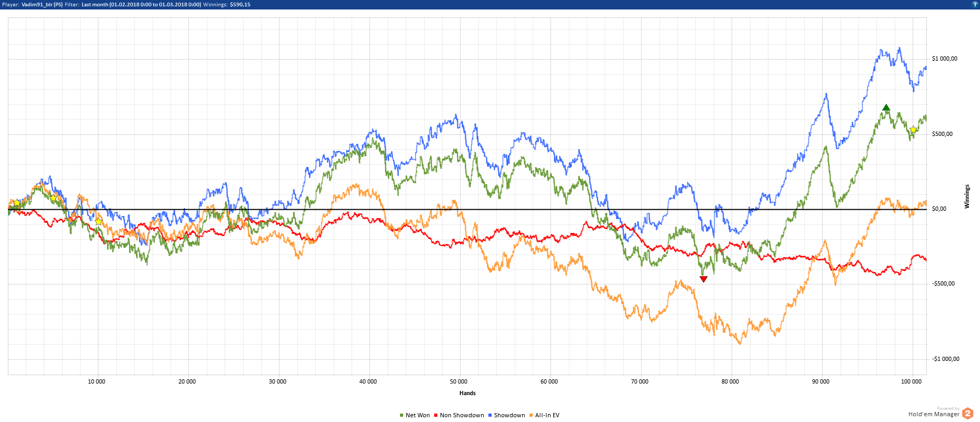Image resolution: width=980 pixels, height=422 pixels.
Task: Click the "-$500,00" y-axis label
Action: [x=943, y=283]
